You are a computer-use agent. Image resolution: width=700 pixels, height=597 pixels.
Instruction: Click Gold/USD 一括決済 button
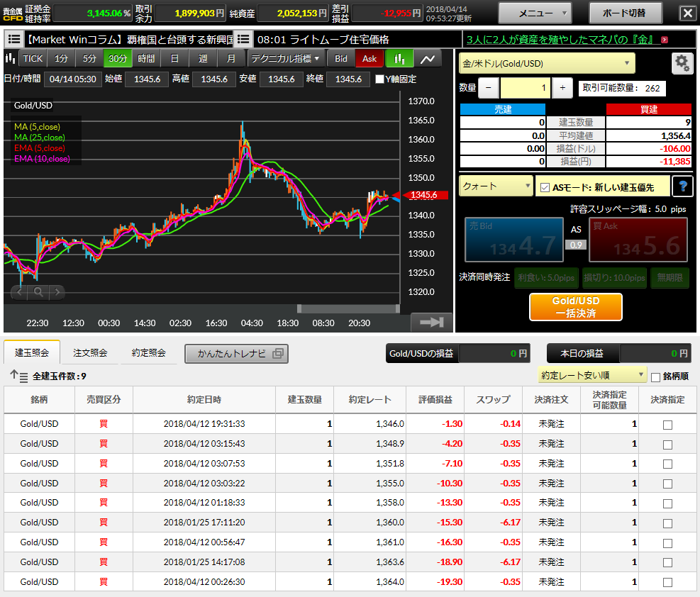coord(576,307)
